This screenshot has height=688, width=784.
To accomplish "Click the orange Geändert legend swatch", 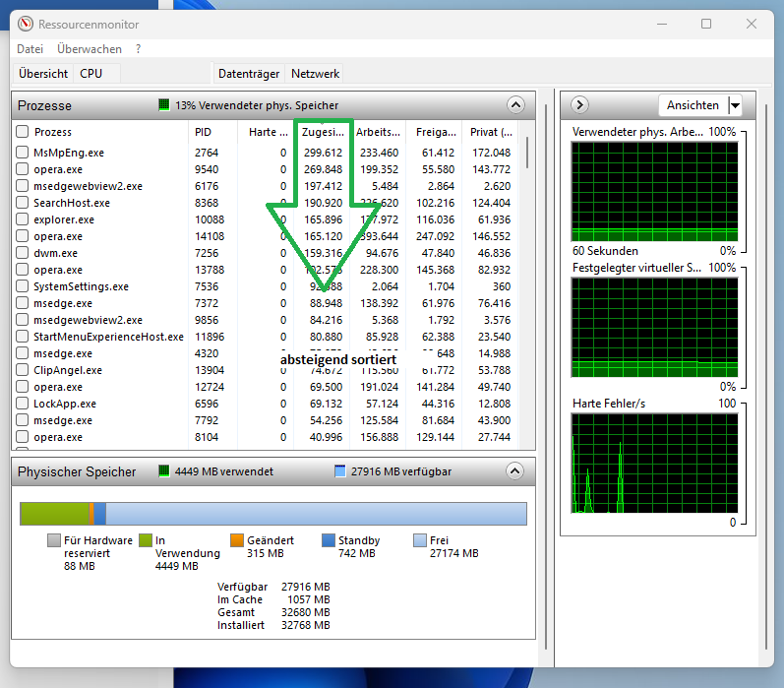I will click(x=237, y=540).
